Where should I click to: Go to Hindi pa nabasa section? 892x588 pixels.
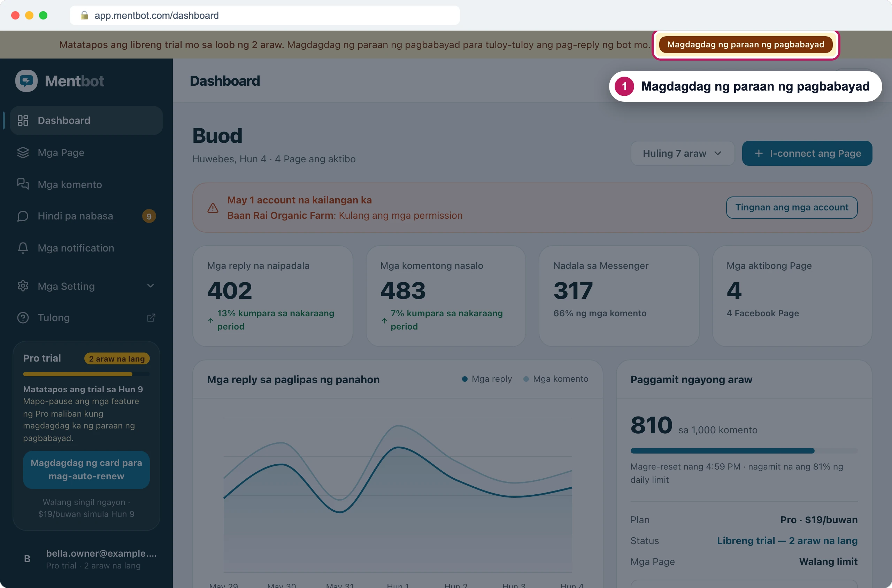[86, 216]
